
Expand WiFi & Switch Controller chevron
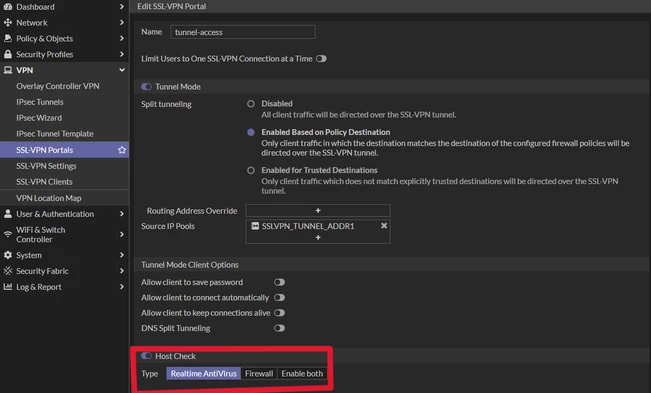click(122, 234)
